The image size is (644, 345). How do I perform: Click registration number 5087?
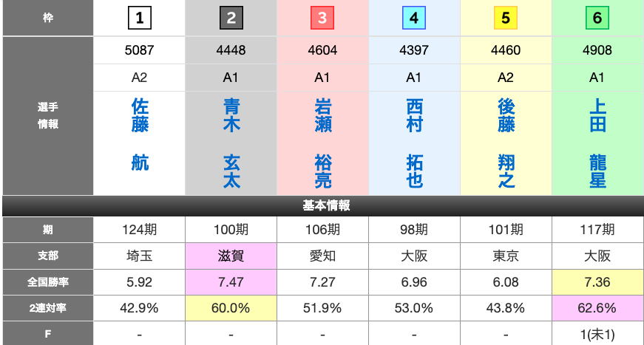[140, 51]
